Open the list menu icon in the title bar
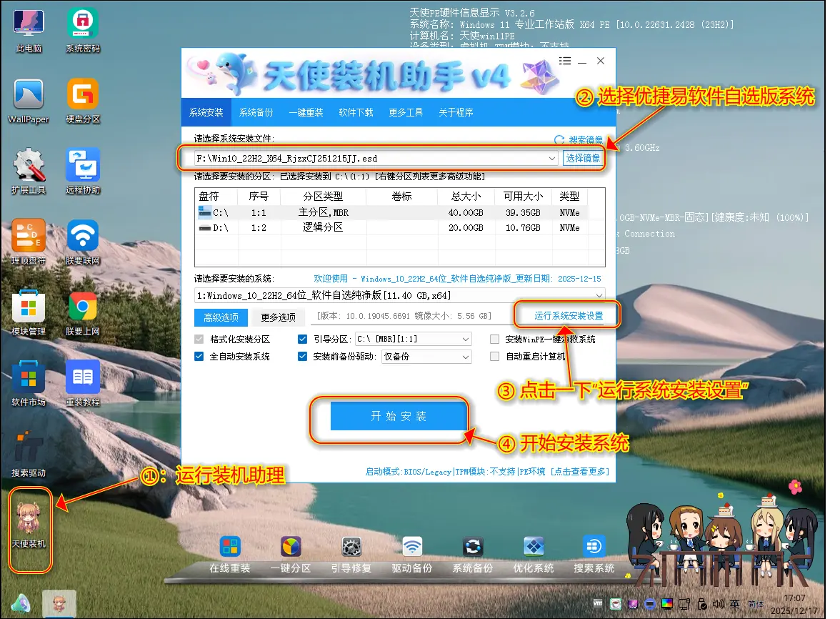Image resolution: width=840 pixels, height=619 pixels. (x=564, y=61)
